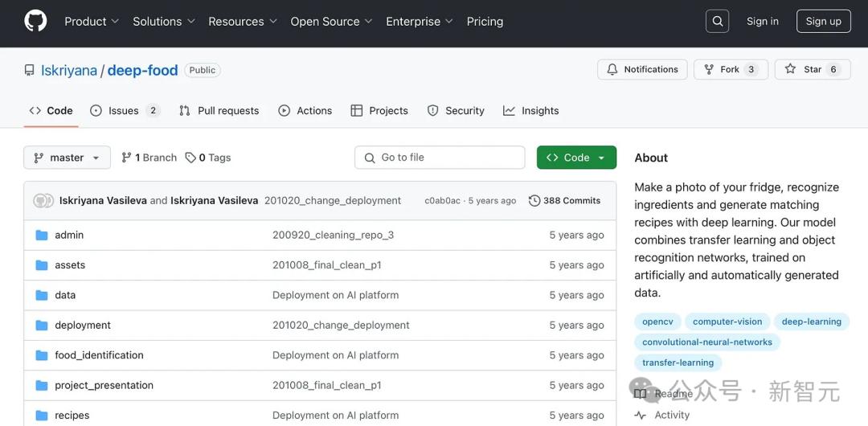Open the 1 Branch link

point(149,158)
